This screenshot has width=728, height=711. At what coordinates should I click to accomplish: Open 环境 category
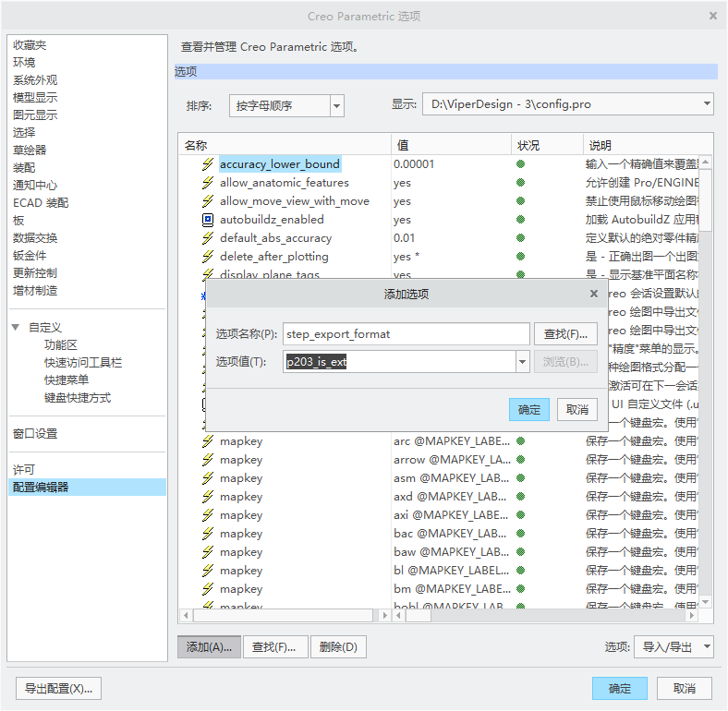pyautogui.click(x=24, y=62)
